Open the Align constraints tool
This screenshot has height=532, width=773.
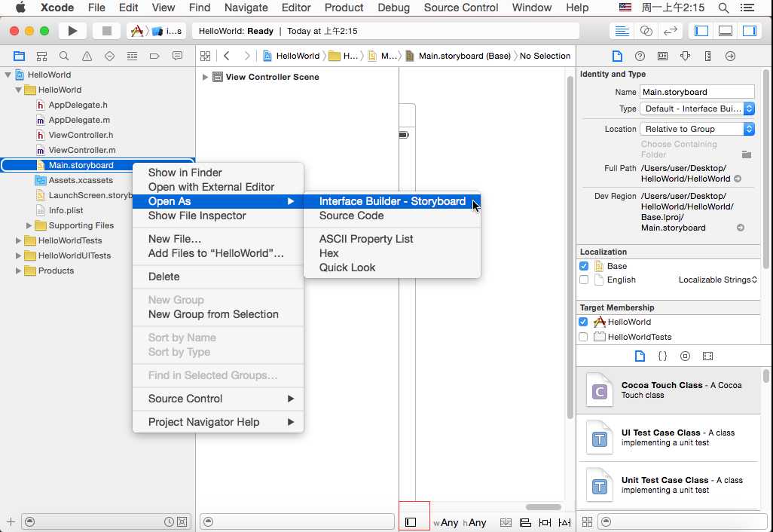click(x=526, y=522)
